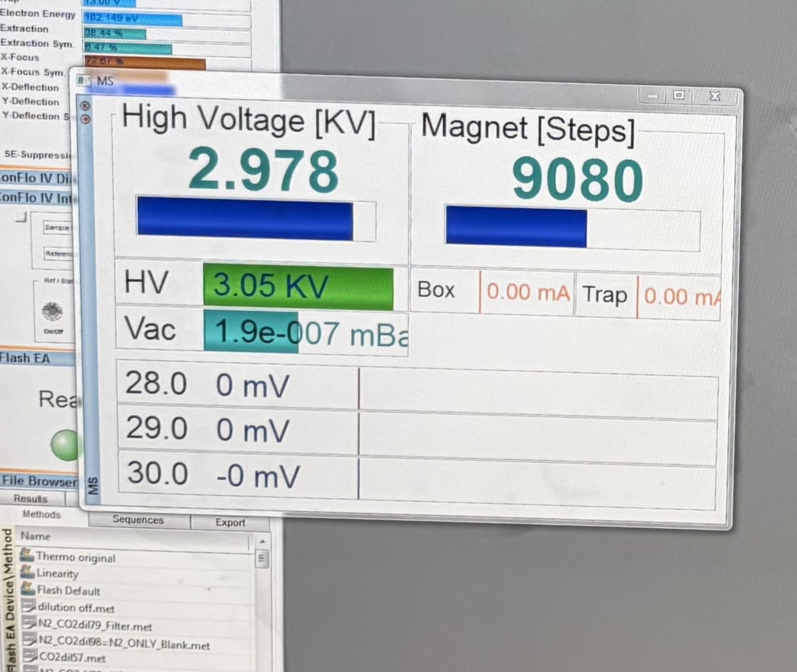Collapse the Flash EA panel header
Viewport: 797px width, 672px height.
tap(39, 359)
